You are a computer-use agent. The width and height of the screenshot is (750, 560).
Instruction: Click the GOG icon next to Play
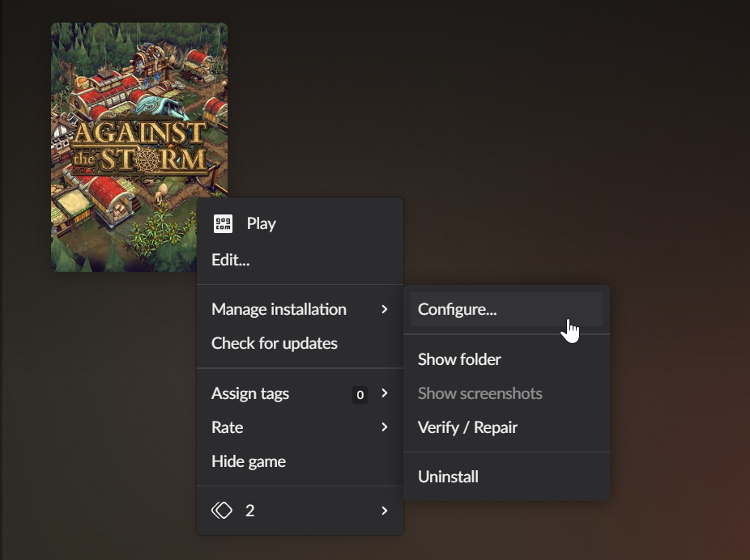coord(223,223)
